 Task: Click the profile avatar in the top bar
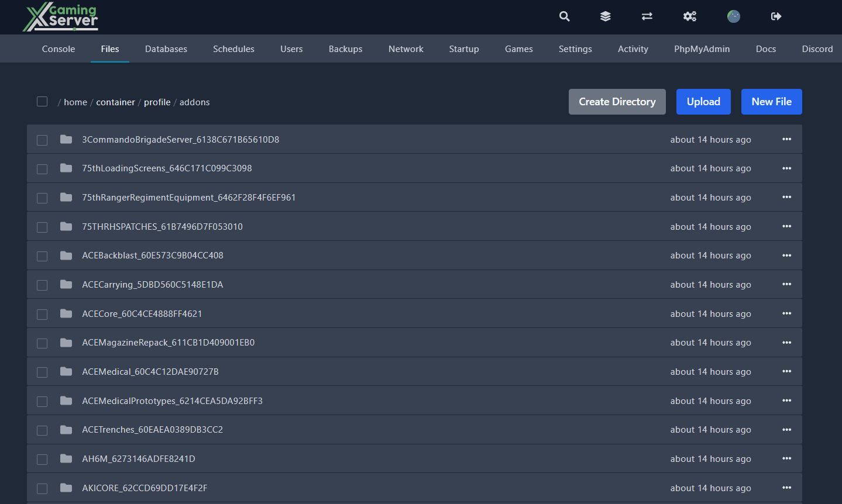[733, 16]
